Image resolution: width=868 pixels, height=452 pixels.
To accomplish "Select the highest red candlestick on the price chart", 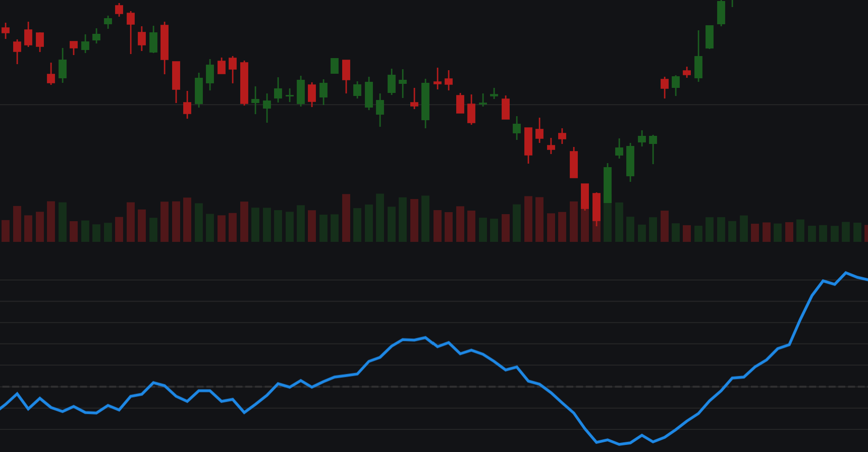I will [119, 9].
